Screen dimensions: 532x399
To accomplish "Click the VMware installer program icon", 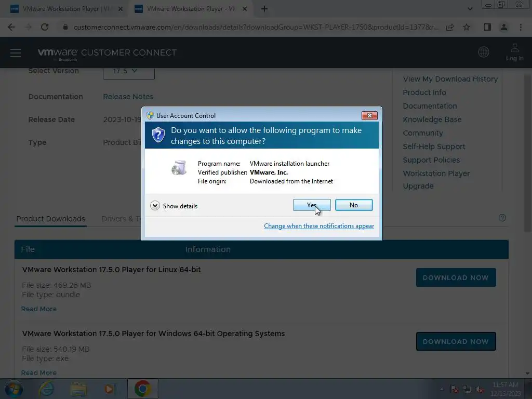I will 179,168.
